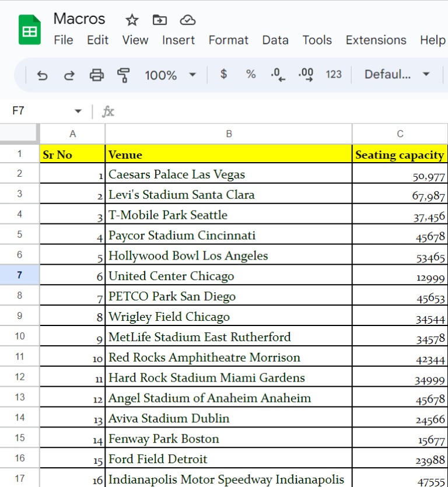Open the Insert menu
This screenshot has width=448, height=487.
(178, 40)
